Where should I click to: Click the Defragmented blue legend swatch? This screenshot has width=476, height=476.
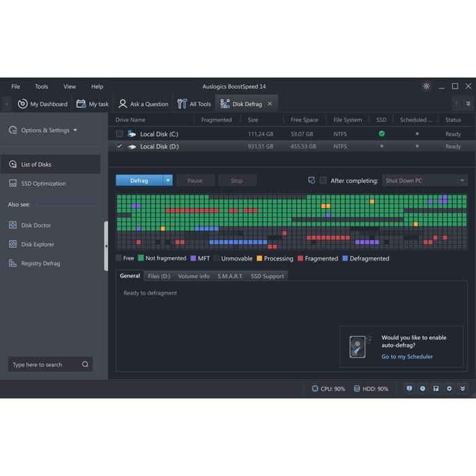[345, 258]
